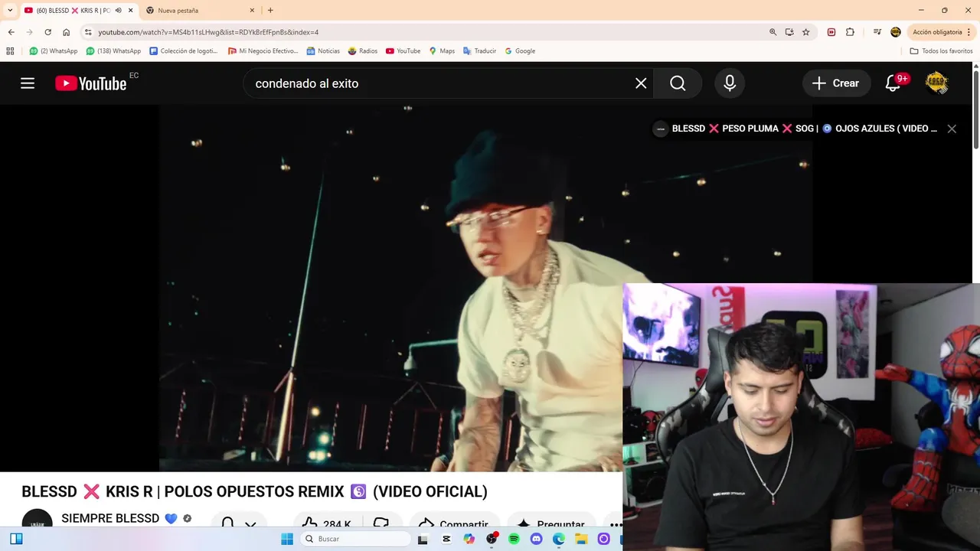Clear the search box text

(641, 83)
